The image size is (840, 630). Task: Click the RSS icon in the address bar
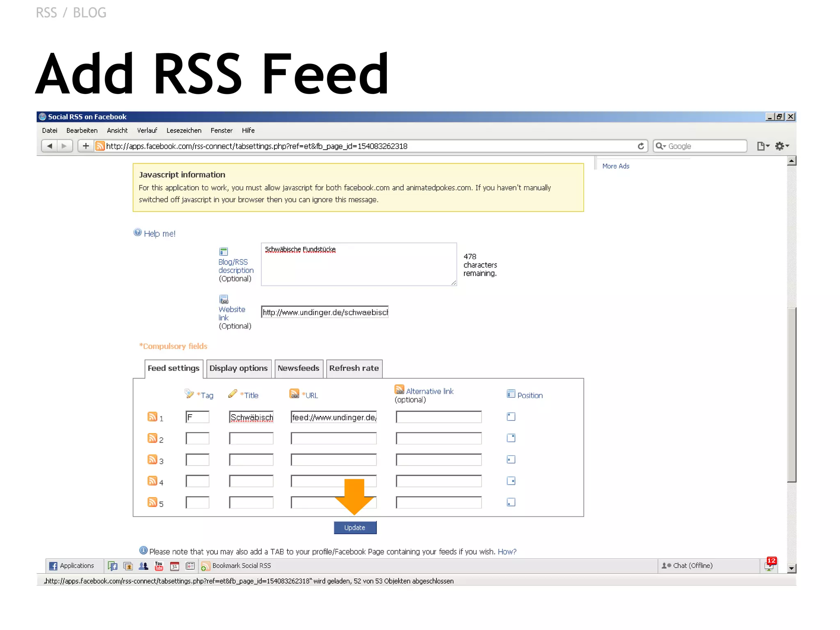click(100, 146)
